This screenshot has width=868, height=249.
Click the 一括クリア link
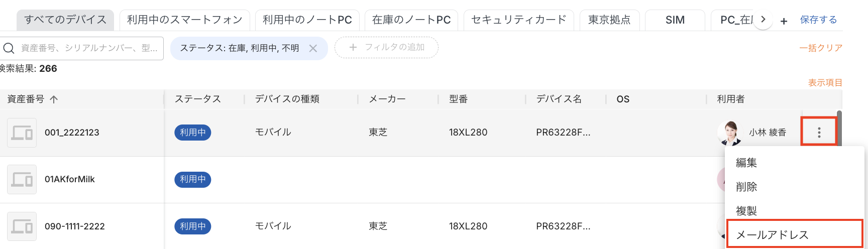click(821, 48)
